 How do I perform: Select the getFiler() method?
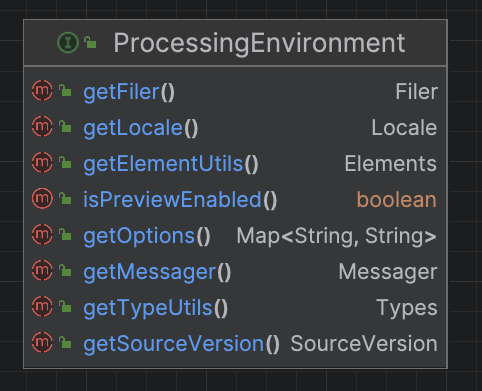(129, 92)
